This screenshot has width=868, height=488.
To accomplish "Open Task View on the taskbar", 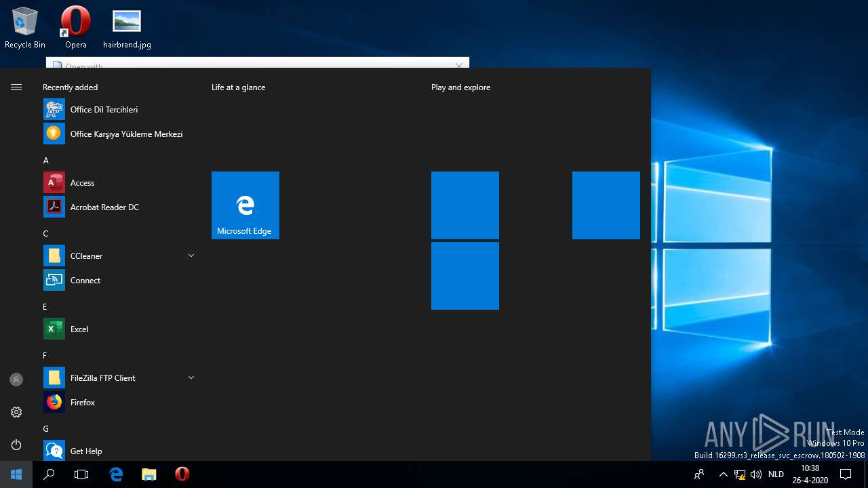I will (81, 474).
